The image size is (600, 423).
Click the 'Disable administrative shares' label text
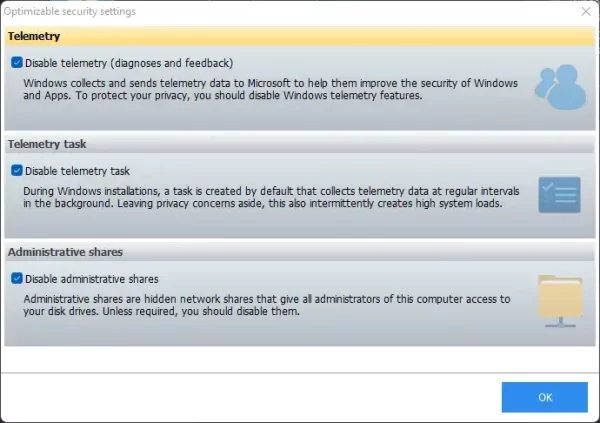coord(92,279)
